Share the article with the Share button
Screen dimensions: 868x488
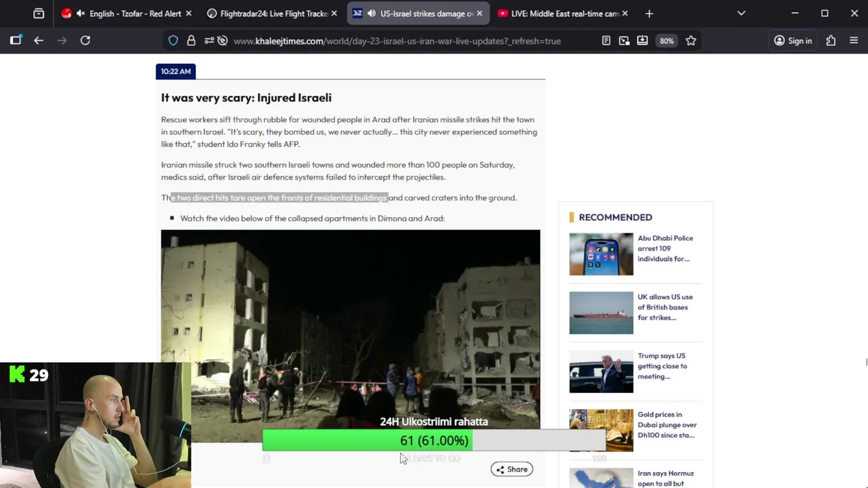(512, 469)
